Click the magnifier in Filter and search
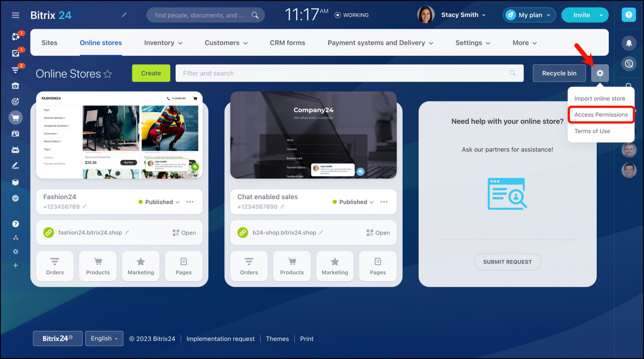This screenshot has height=359, width=644. pyautogui.click(x=513, y=73)
